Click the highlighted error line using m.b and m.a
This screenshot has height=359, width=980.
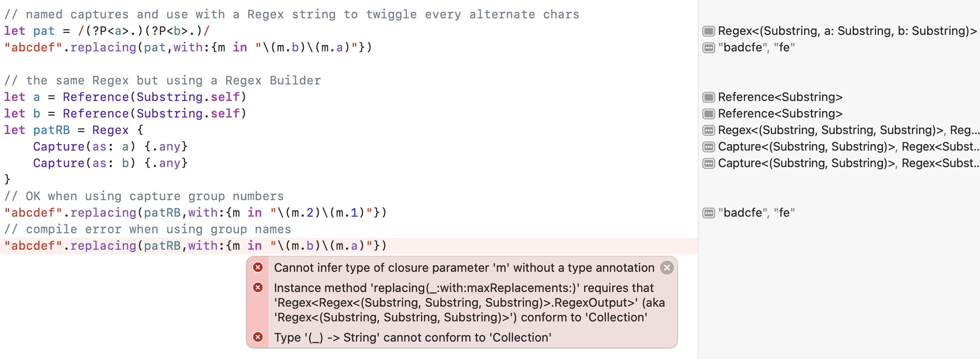tap(195, 246)
